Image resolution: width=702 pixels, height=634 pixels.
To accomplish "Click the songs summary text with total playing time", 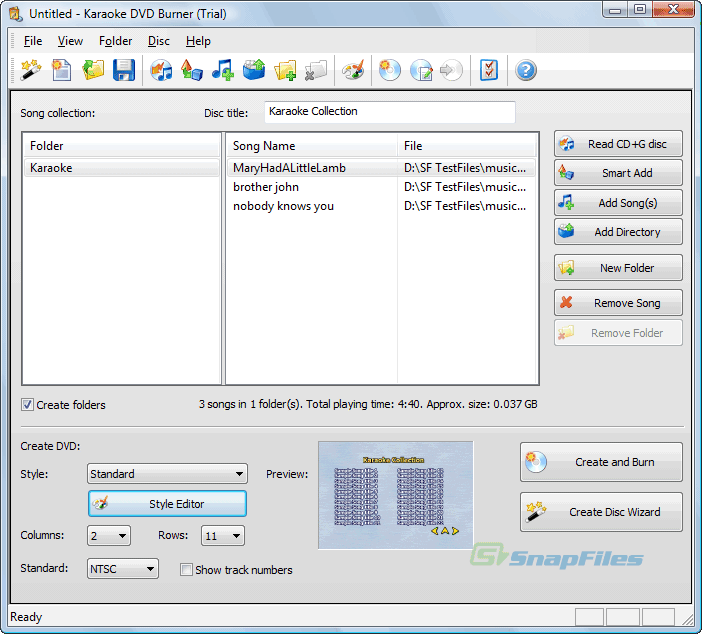I will 368,404.
